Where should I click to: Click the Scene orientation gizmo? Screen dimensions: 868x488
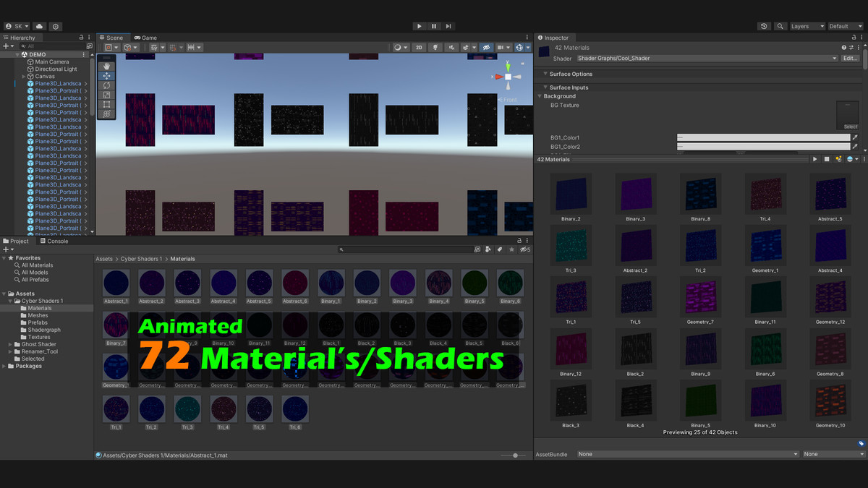click(x=509, y=77)
